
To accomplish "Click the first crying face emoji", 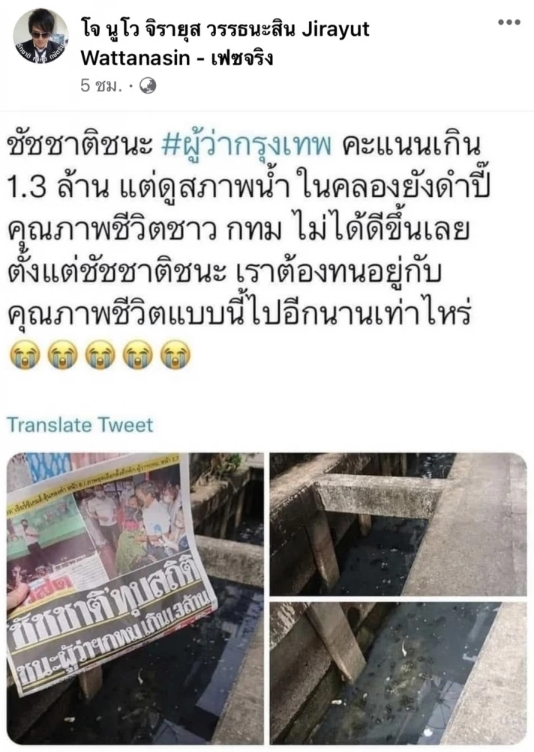I will coord(24,355).
